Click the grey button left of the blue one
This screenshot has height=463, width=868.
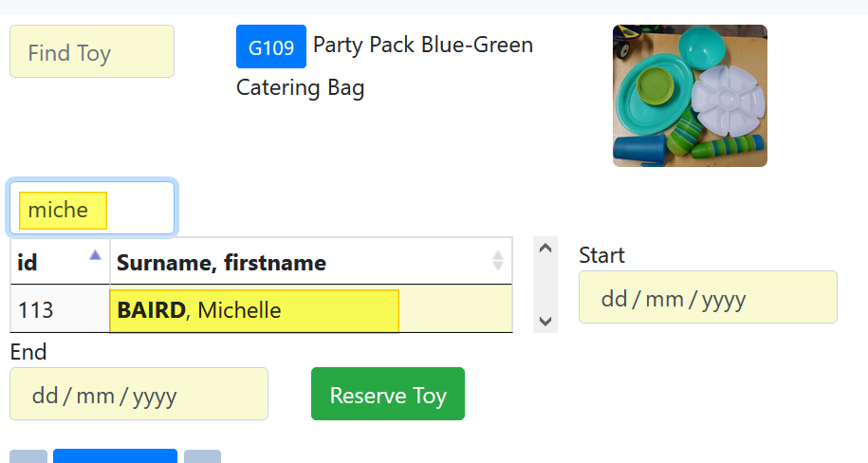click(28, 456)
